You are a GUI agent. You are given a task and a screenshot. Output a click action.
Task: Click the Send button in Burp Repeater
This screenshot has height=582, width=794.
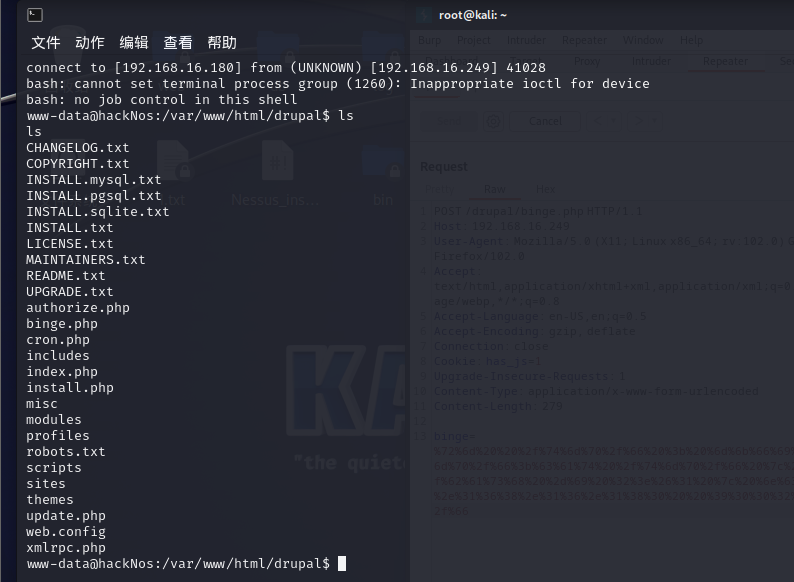[449, 122]
